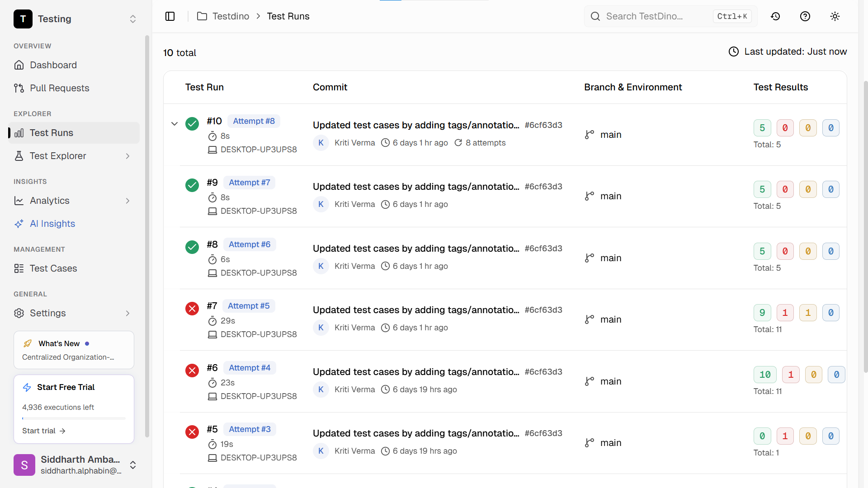Click the branch icon beside main on run #6
868x488 pixels.
(589, 381)
